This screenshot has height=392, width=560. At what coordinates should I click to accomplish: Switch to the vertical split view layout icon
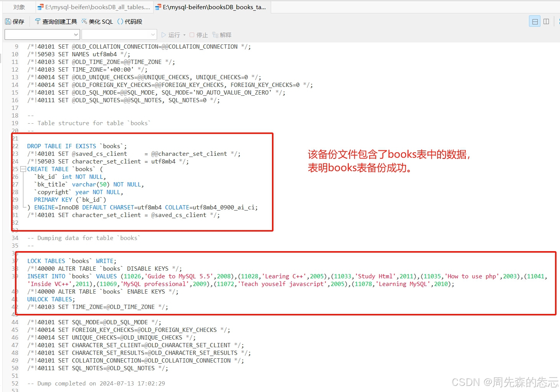pyautogui.click(x=546, y=21)
